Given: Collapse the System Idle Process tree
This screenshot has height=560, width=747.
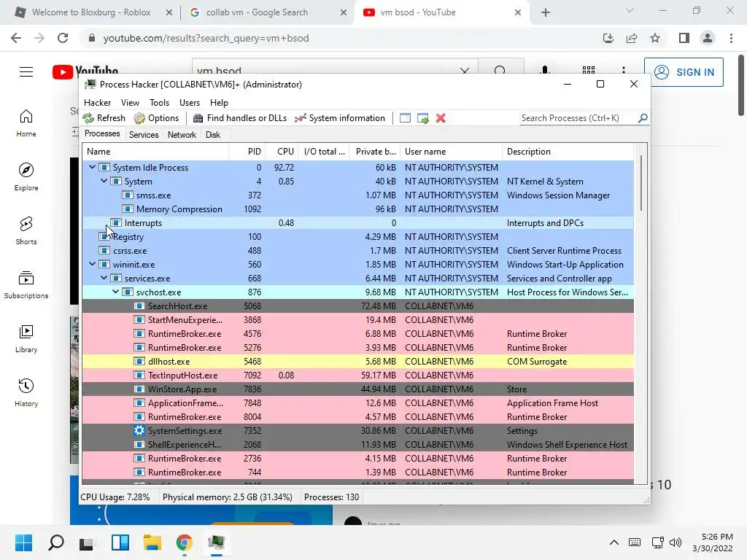Looking at the screenshot, I should coord(92,167).
